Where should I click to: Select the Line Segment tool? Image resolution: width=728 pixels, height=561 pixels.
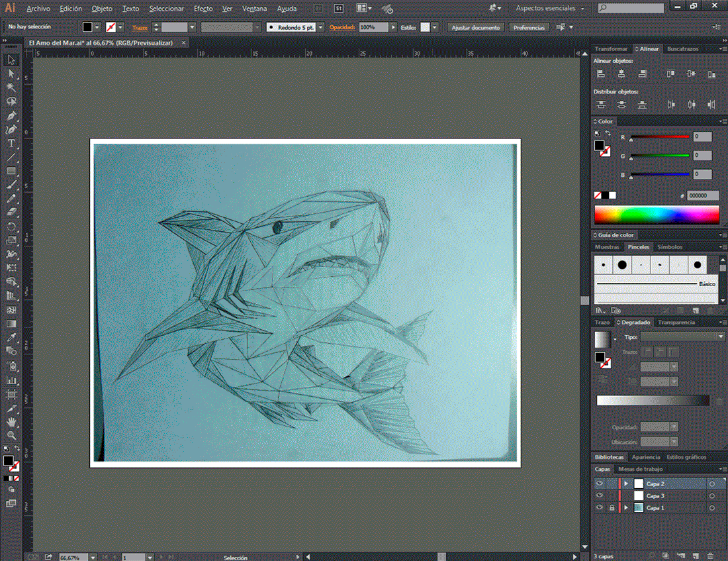click(11, 157)
